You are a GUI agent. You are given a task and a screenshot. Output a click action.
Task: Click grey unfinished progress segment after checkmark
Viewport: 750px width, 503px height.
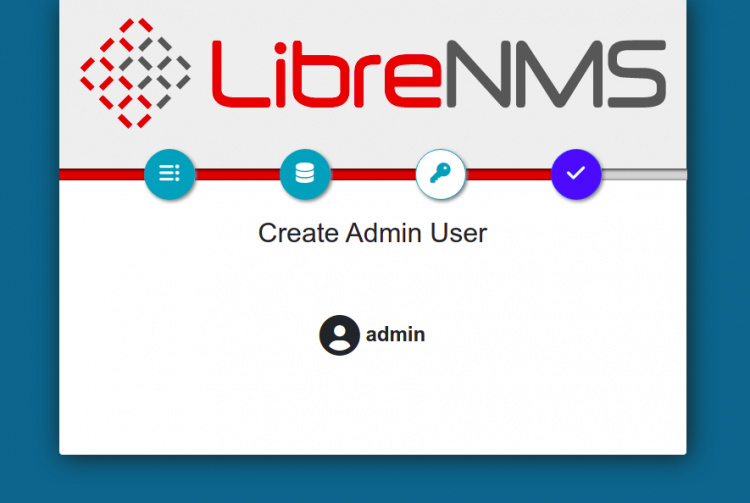(x=645, y=175)
